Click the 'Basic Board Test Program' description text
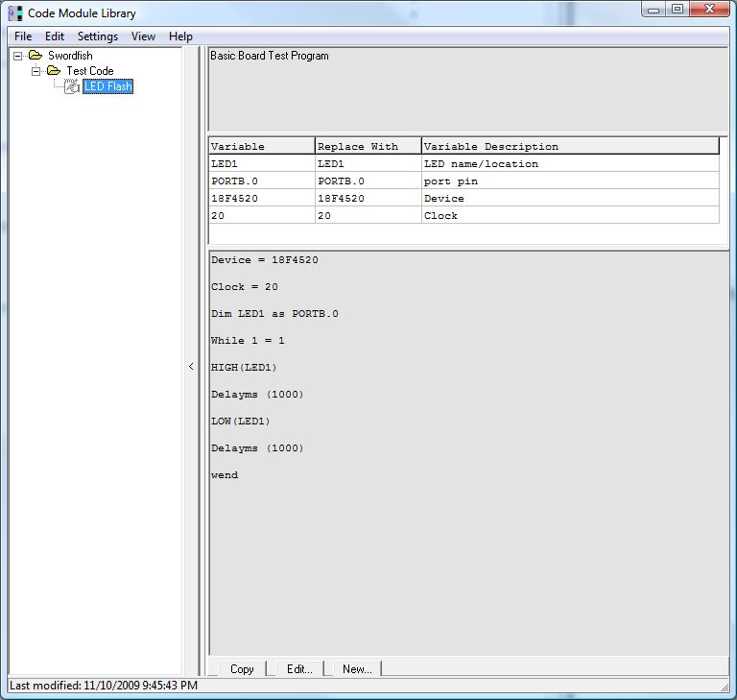Viewport: 737px width, 700px height. 270,56
